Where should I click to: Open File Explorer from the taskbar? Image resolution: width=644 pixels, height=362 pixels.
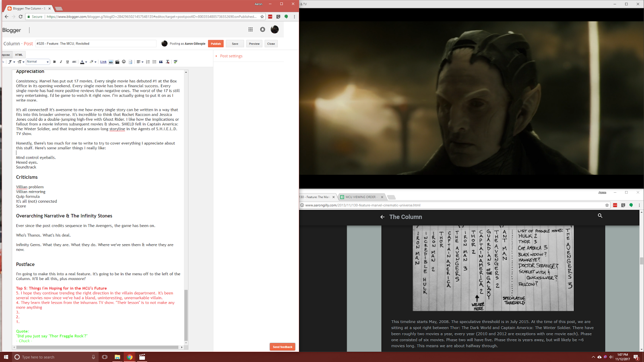pos(117,357)
